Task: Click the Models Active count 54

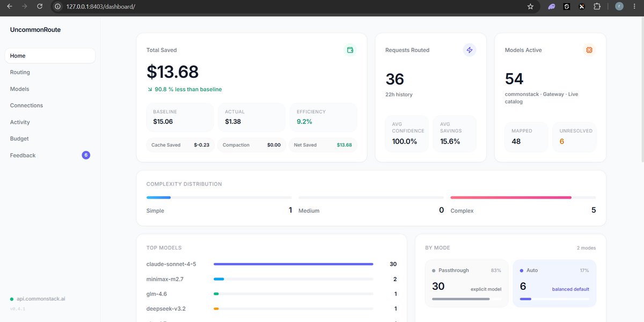Action: pos(514,79)
